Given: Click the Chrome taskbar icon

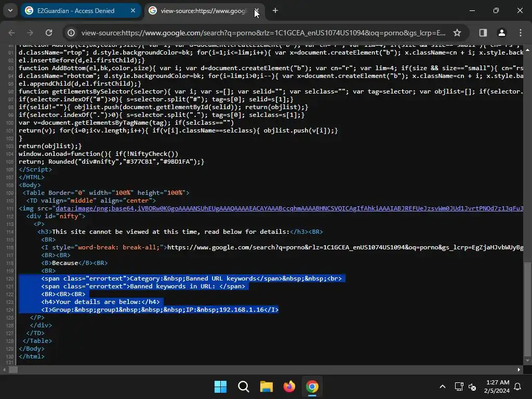Looking at the screenshot, I should click(312, 387).
